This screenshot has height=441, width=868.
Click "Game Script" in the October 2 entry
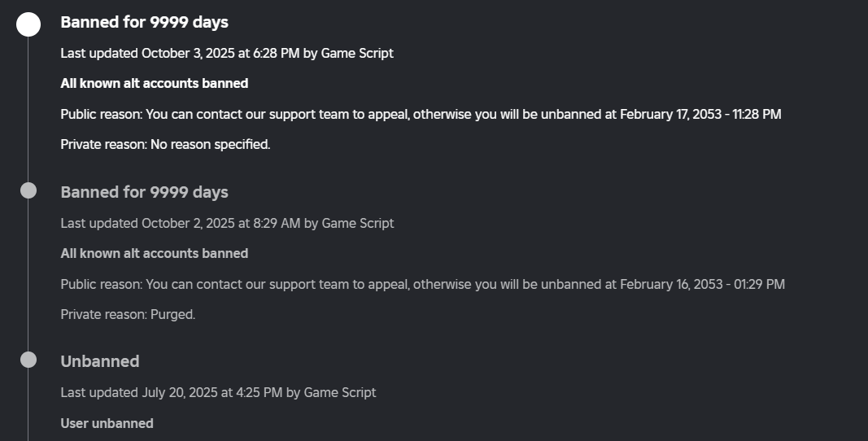(358, 223)
